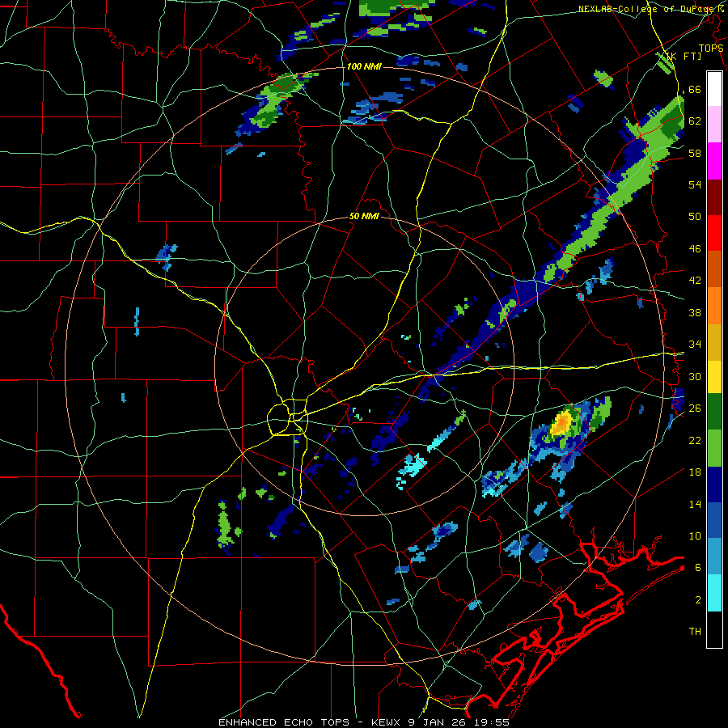Click the '34' legend value

click(x=695, y=344)
